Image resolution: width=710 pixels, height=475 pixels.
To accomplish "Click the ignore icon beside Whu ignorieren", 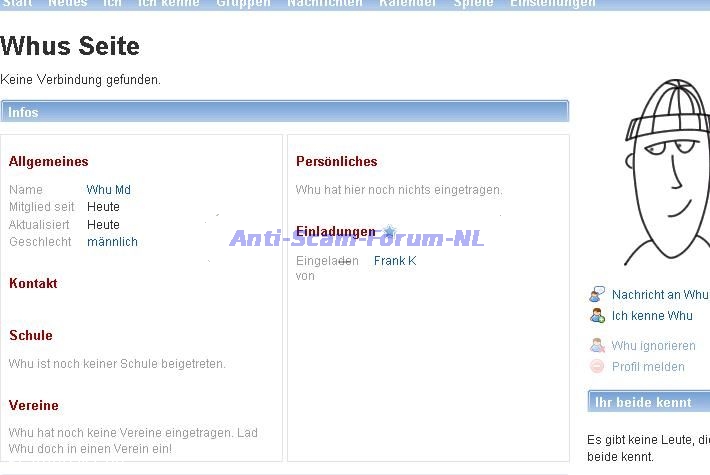I will pyautogui.click(x=597, y=346).
